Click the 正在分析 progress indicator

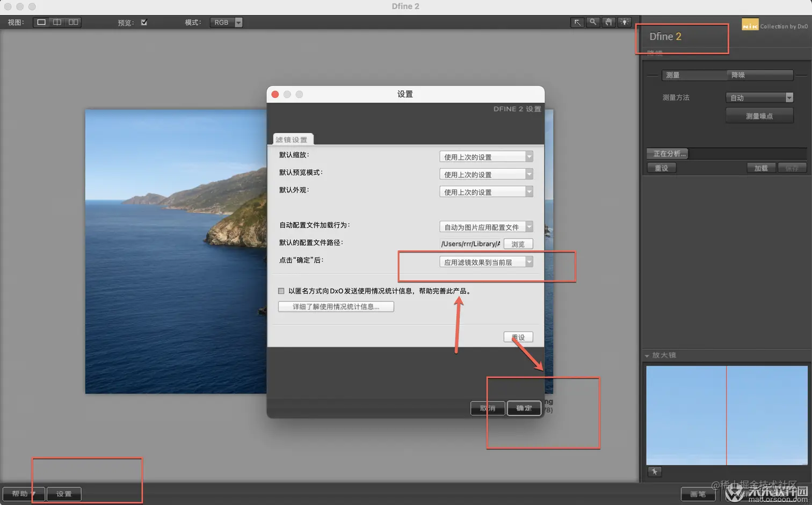point(668,154)
